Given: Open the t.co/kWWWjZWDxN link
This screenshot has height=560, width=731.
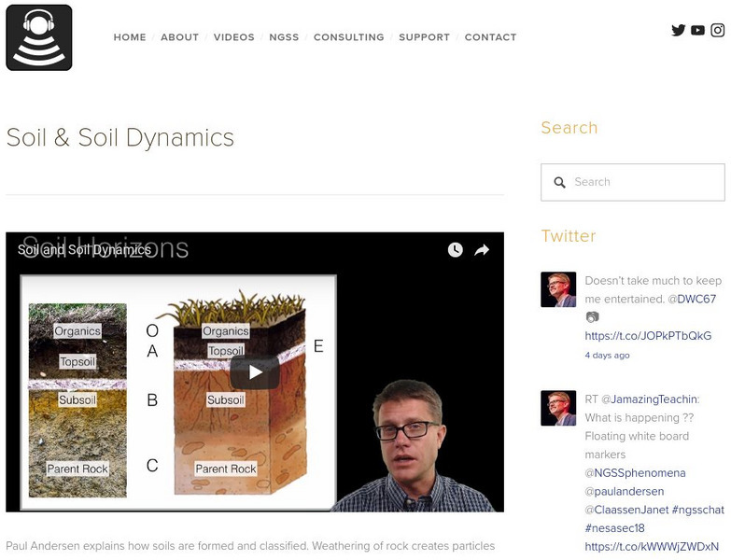Looking at the screenshot, I should (x=652, y=547).
